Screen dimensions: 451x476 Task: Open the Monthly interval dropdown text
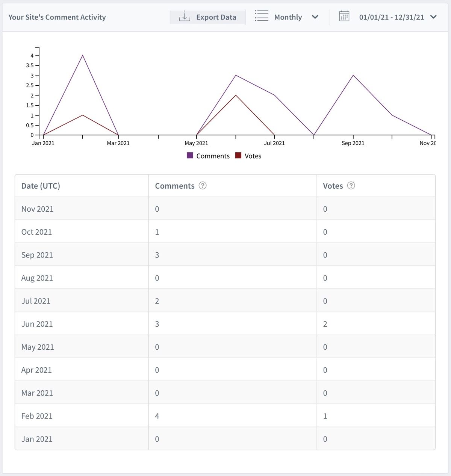point(288,17)
